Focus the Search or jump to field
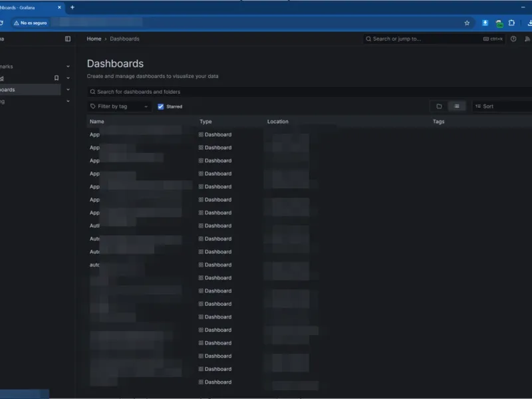 [x=434, y=39]
